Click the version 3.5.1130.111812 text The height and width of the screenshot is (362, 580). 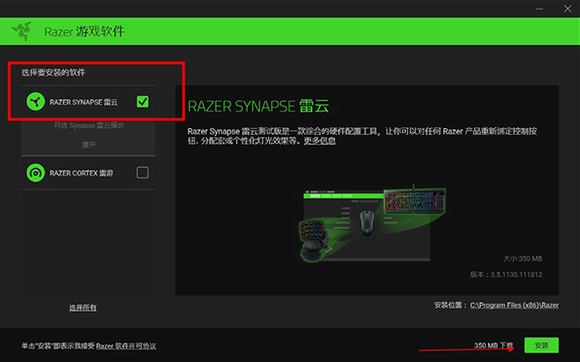(506, 274)
